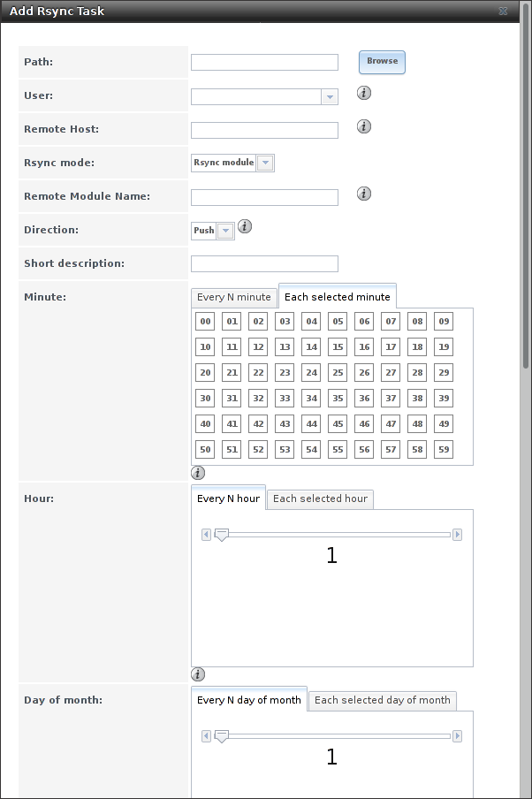Click the Hour slider's right arrow
The width and height of the screenshot is (532, 799).
click(x=457, y=535)
